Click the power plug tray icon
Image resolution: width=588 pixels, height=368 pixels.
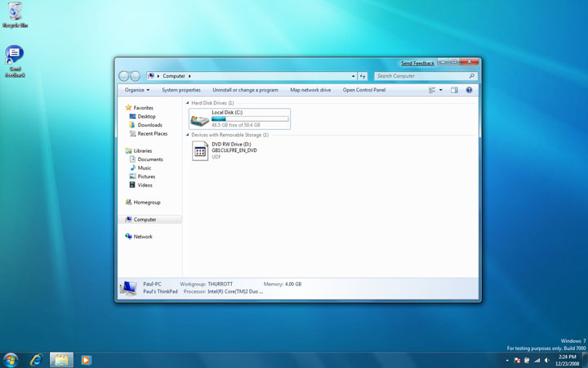(x=527, y=361)
